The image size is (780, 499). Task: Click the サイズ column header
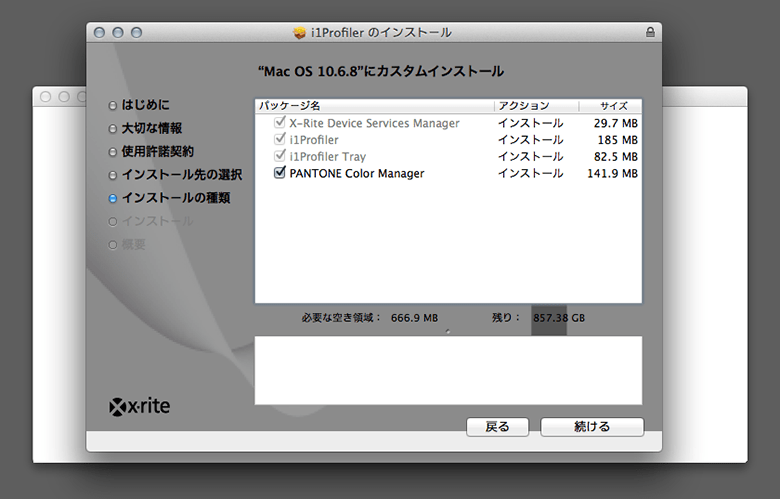pos(610,106)
